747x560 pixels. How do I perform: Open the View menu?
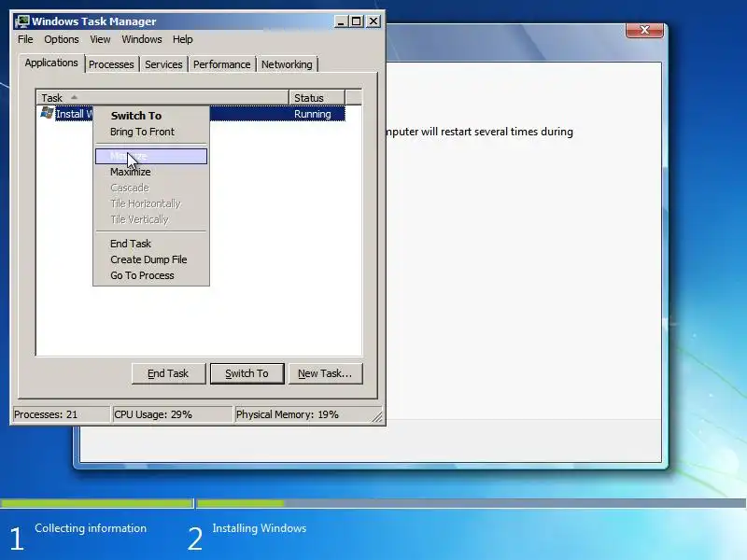click(100, 39)
